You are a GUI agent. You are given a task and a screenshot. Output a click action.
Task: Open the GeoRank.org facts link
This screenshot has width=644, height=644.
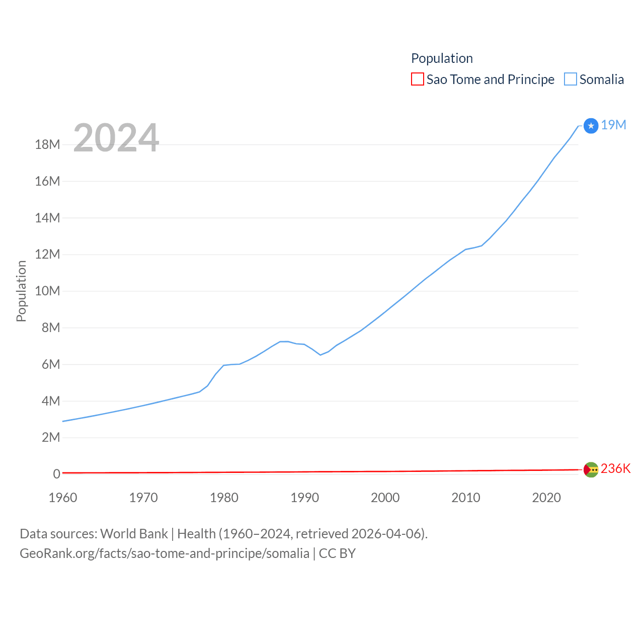pyautogui.click(x=165, y=553)
